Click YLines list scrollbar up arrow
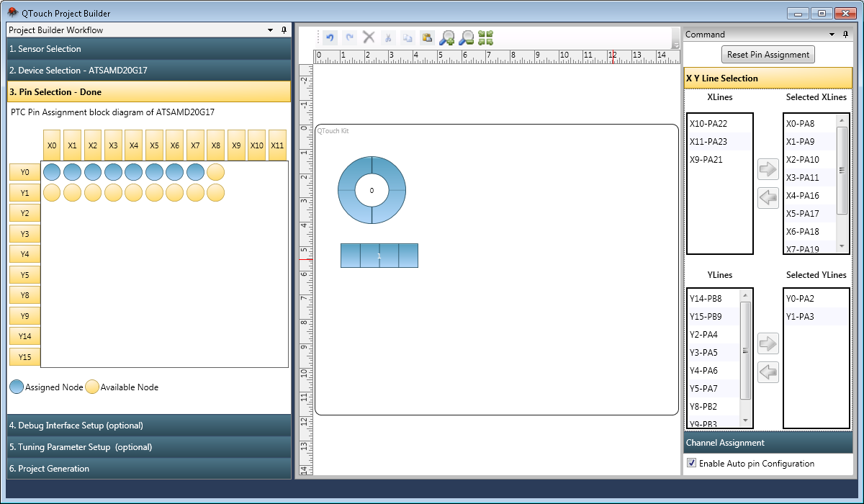 746,295
